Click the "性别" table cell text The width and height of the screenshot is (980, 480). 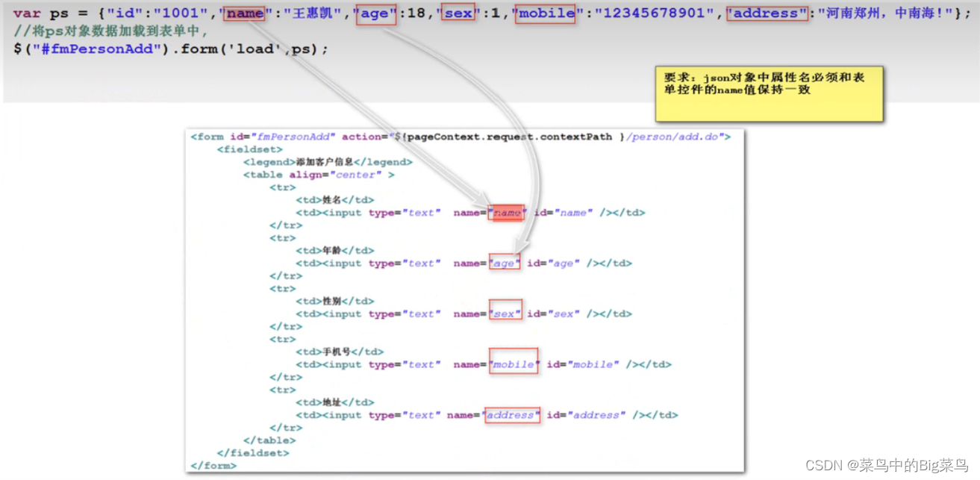pos(331,302)
